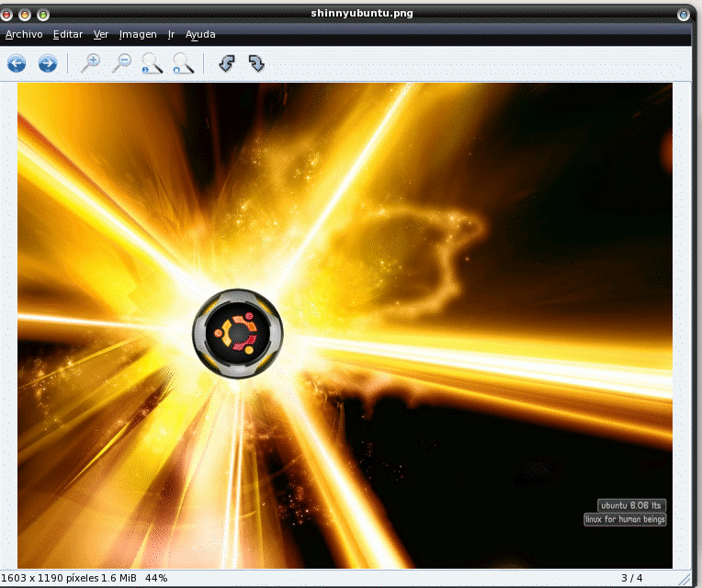Open the Ir menu

(171, 35)
